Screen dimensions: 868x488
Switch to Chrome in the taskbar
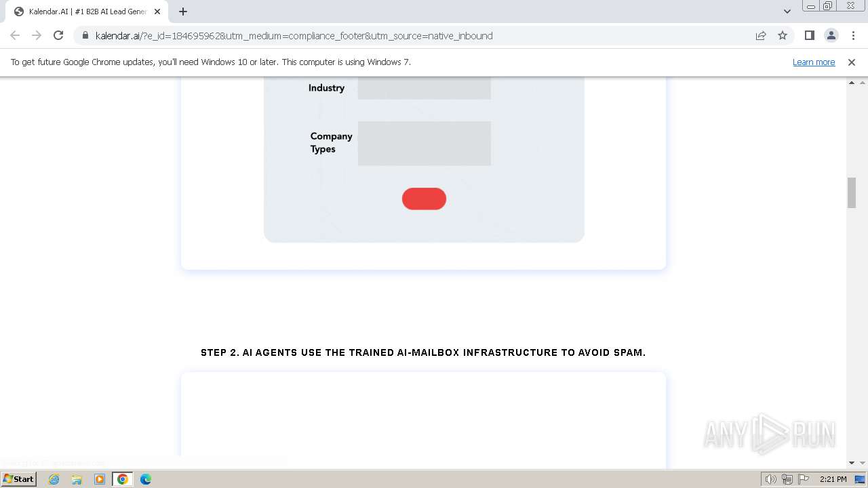click(123, 479)
